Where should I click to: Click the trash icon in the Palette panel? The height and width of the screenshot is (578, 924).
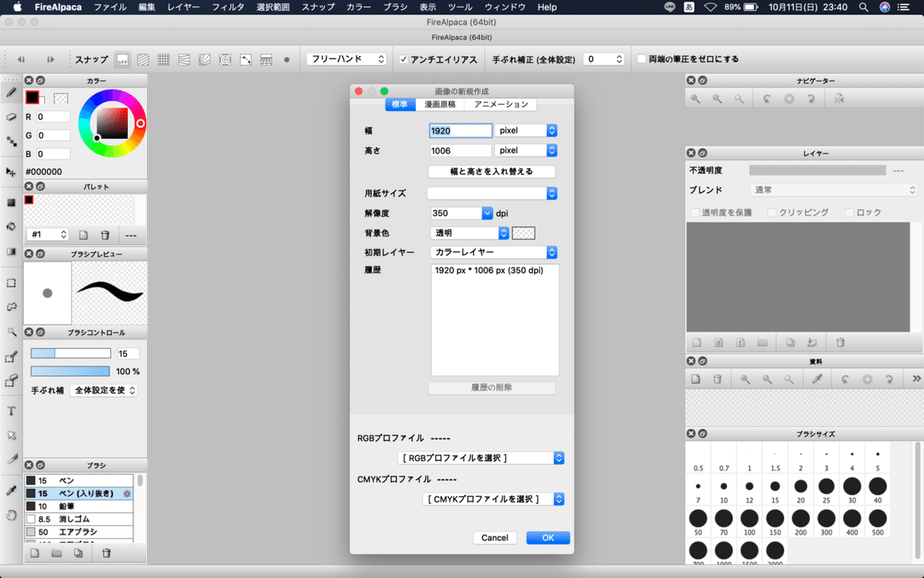pyautogui.click(x=105, y=234)
